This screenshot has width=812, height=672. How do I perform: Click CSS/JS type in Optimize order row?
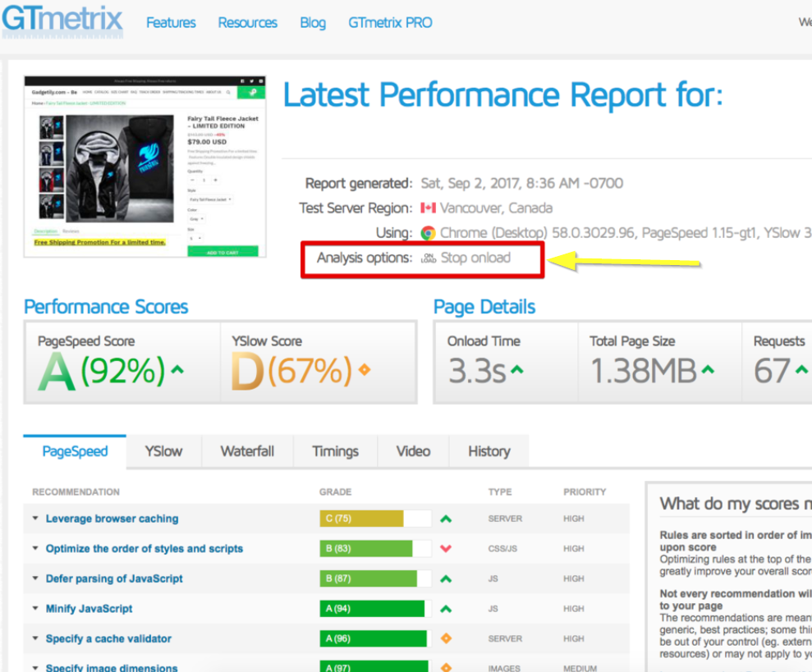[x=502, y=549]
